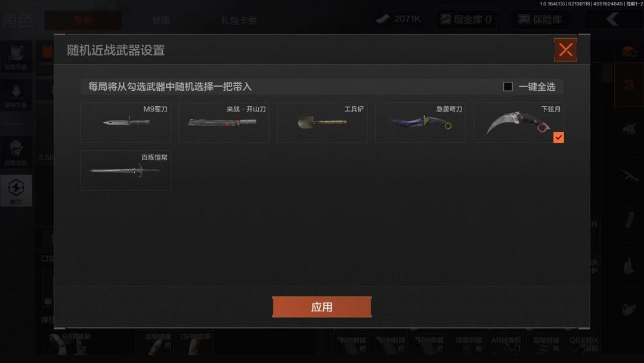The width and height of the screenshot is (644, 363).
Task: Open the 保险库 safe box
Action: point(540,19)
